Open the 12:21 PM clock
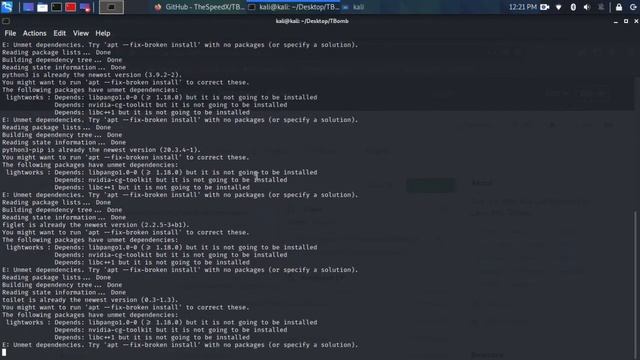The image size is (640, 360). [x=522, y=7]
